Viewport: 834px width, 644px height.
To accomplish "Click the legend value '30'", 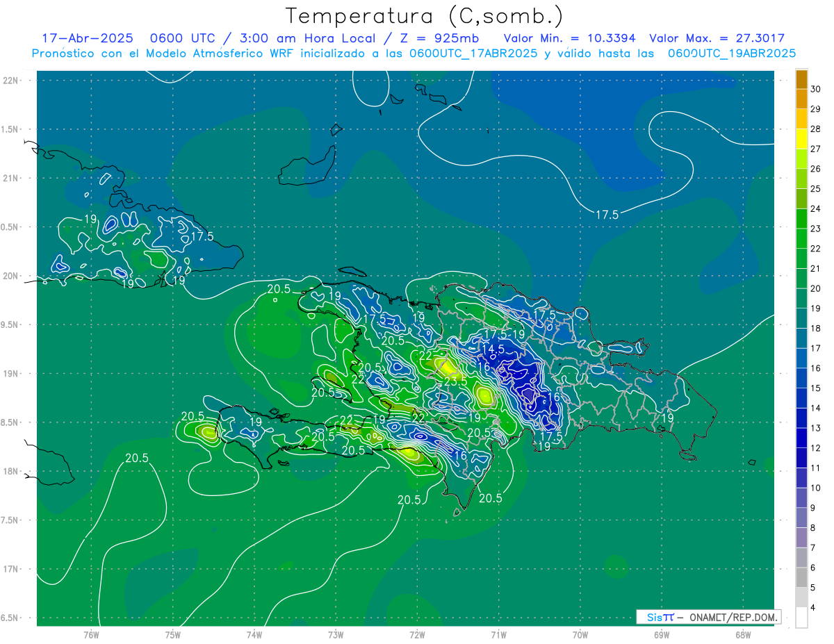I will pos(816,90).
